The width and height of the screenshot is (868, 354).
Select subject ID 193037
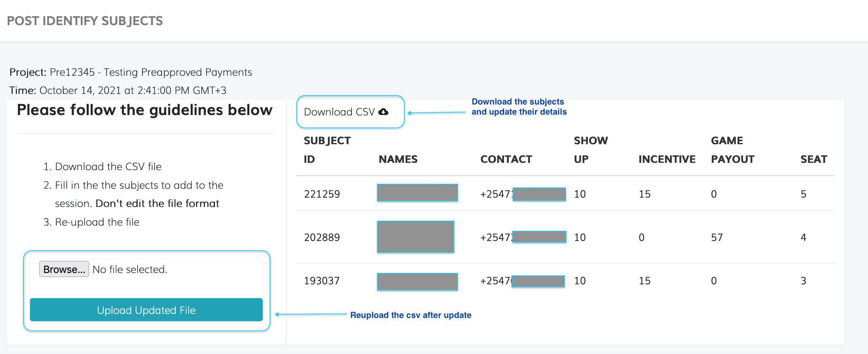[x=322, y=281]
